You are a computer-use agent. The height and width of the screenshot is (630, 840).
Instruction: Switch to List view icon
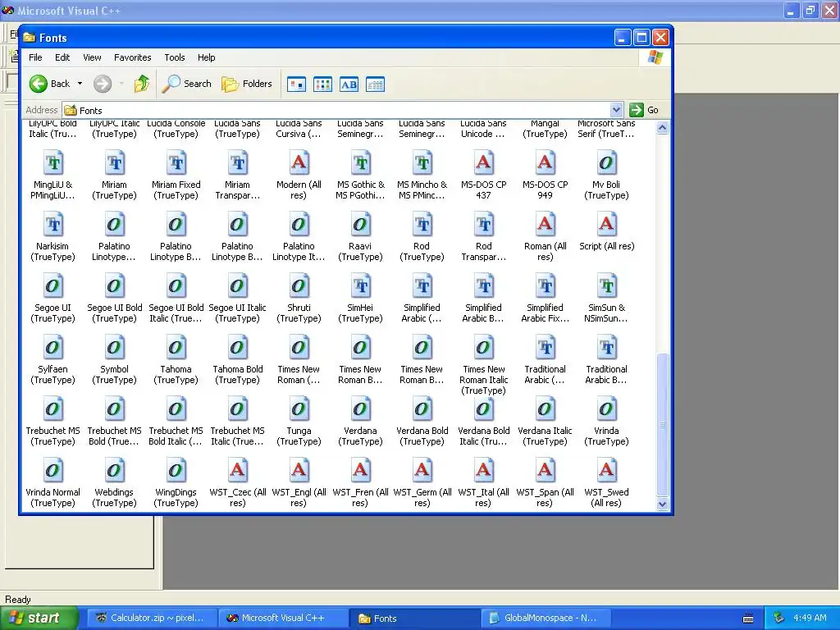pyautogui.click(x=323, y=84)
